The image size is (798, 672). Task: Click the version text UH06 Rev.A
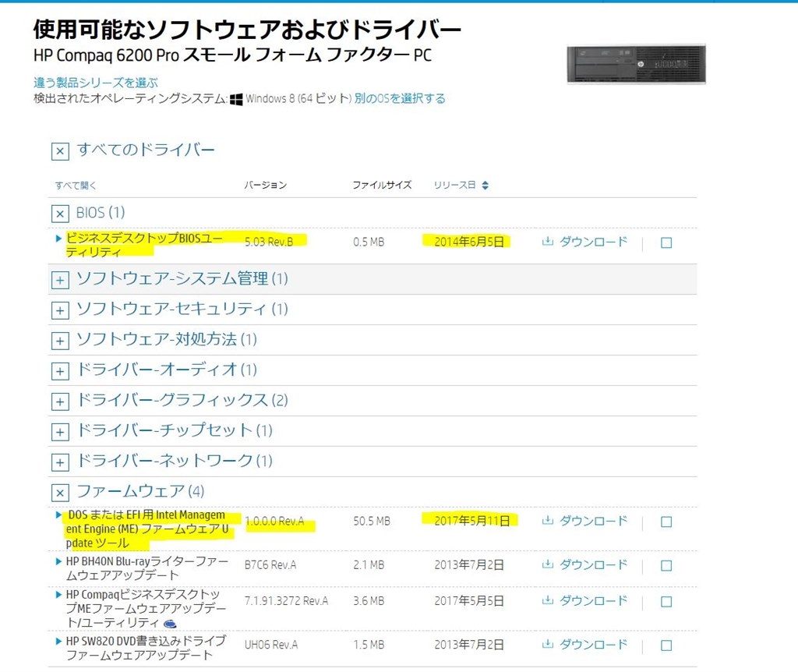[x=270, y=645]
